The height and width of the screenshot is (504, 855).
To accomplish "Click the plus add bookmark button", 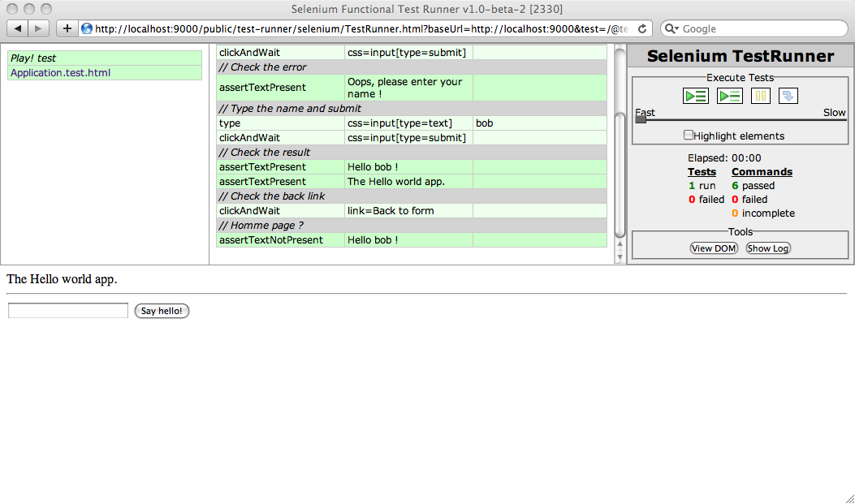I will [x=67, y=28].
